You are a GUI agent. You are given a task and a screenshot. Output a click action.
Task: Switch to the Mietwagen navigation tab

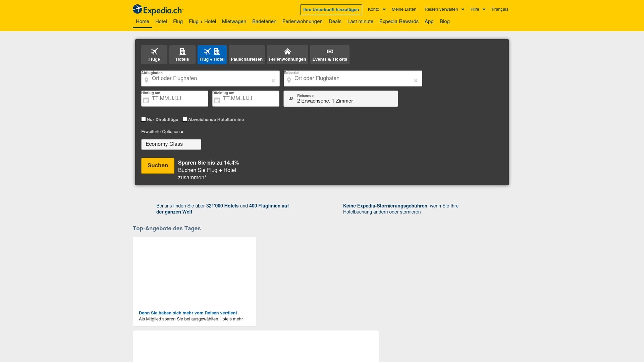[x=234, y=21]
